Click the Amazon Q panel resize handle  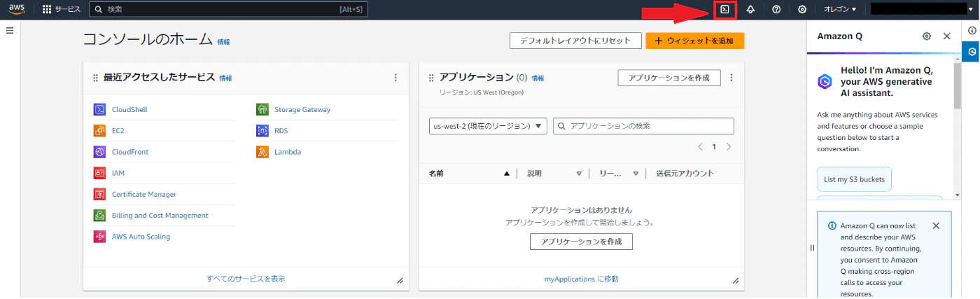coord(812,247)
